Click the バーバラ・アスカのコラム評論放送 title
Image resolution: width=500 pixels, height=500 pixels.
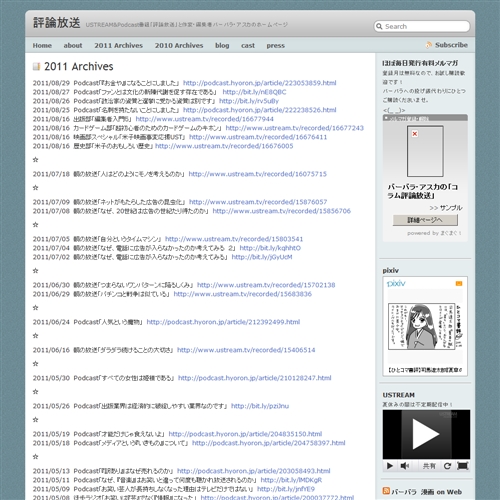click(x=422, y=191)
